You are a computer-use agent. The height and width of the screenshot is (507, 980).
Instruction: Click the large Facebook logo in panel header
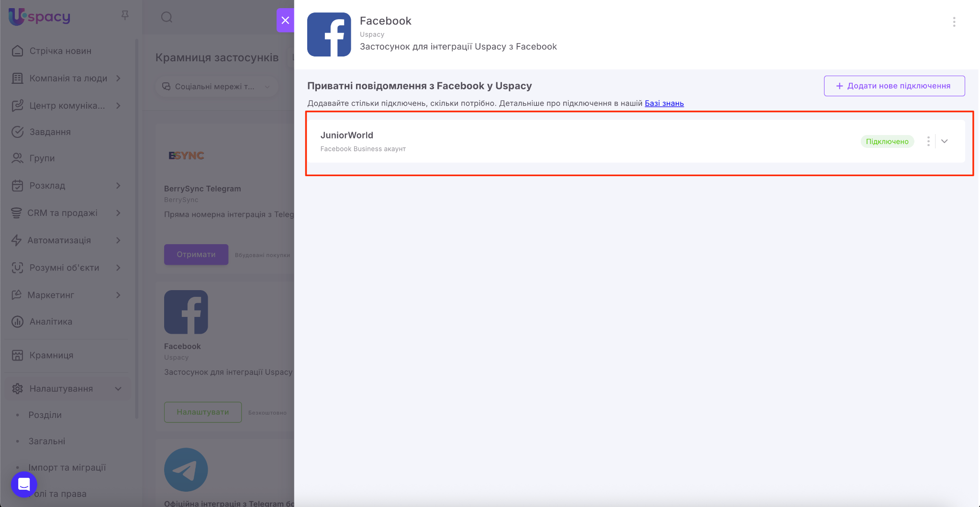click(329, 34)
